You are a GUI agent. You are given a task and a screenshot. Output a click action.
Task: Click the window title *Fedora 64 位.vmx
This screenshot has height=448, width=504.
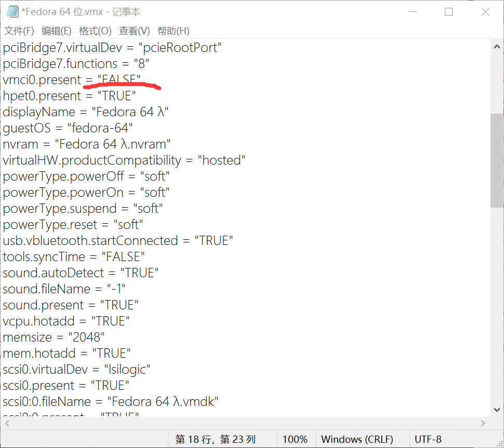pos(62,12)
